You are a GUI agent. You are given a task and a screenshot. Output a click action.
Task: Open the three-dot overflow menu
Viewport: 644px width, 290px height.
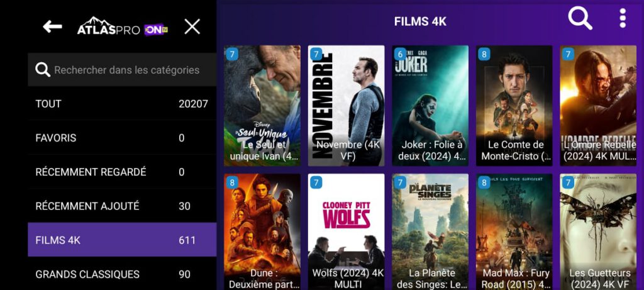[623, 18]
